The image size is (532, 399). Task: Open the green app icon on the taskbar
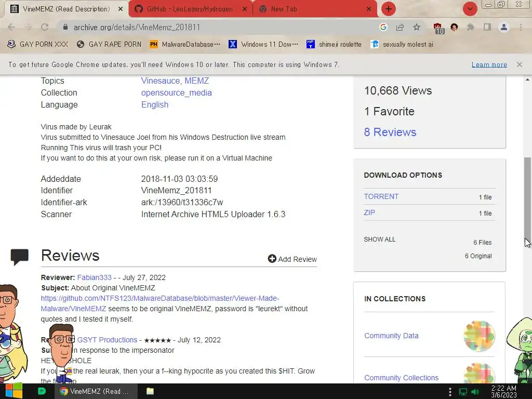(42, 391)
